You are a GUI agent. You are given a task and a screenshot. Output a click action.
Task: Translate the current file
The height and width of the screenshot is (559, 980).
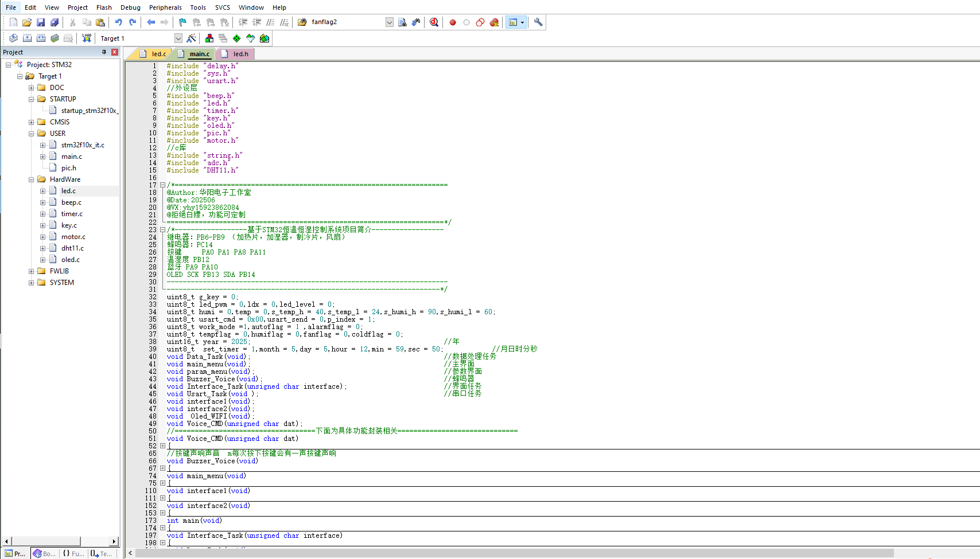(13, 38)
